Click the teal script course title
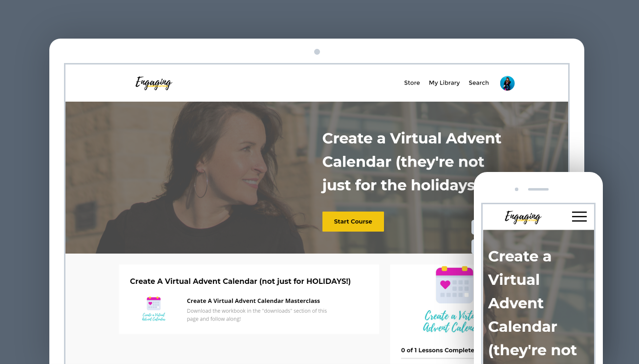 [x=448, y=321]
